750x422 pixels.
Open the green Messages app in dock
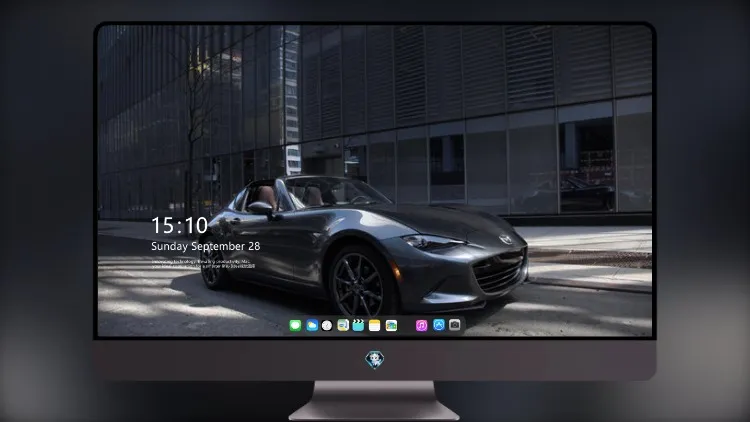pyautogui.click(x=295, y=325)
